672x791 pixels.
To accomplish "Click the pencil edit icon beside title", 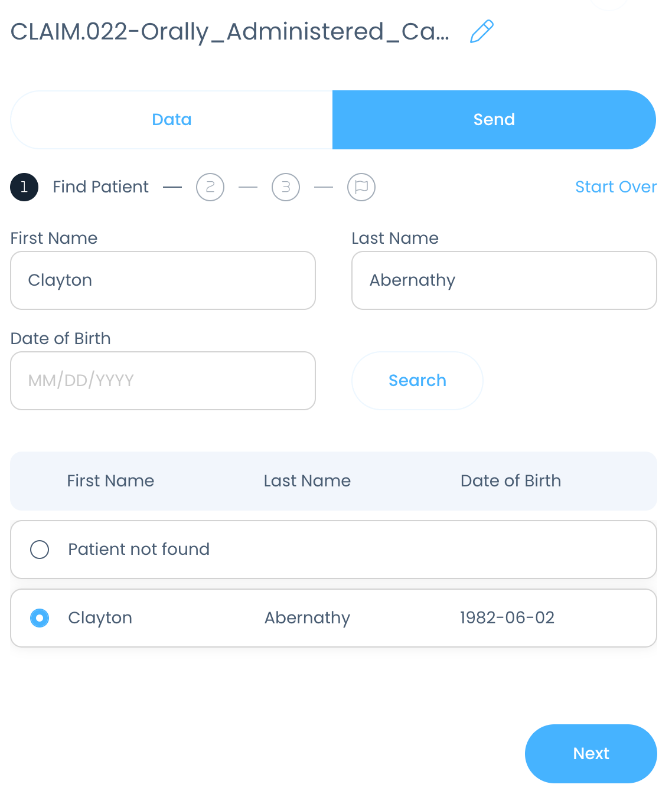I will pyautogui.click(x=481, y=32).
